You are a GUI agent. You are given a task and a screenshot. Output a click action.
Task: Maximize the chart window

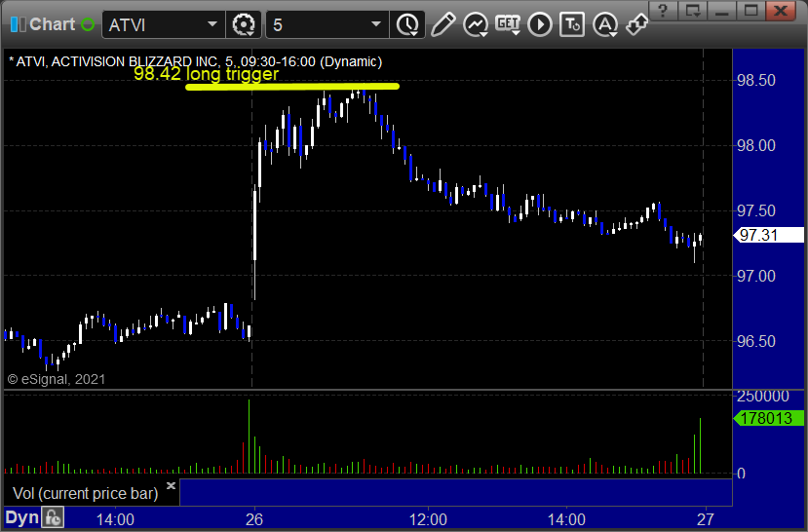pyautogui.click(x=750, y=11)
